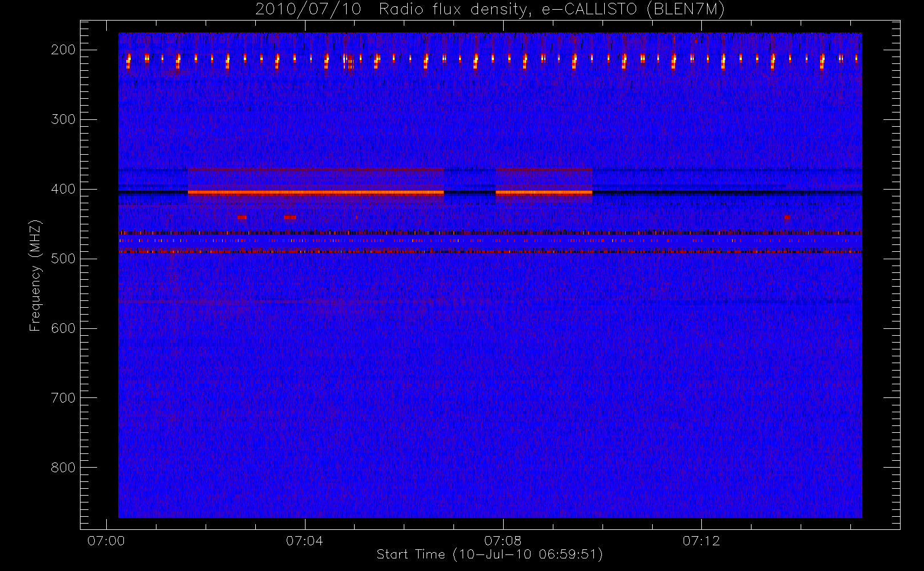Click the 600 frequency tick label
Viewport: 924px width, 571px height.
coord(63,328)
